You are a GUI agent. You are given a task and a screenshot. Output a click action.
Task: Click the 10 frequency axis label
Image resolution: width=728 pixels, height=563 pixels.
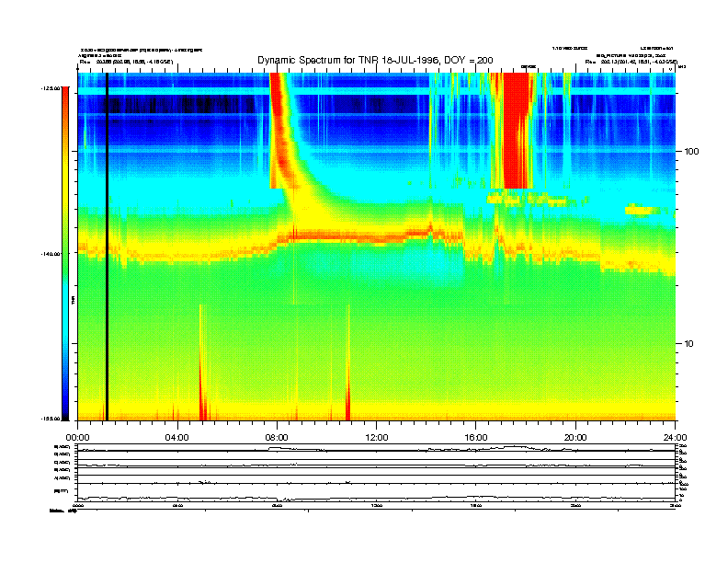point(688,344)
